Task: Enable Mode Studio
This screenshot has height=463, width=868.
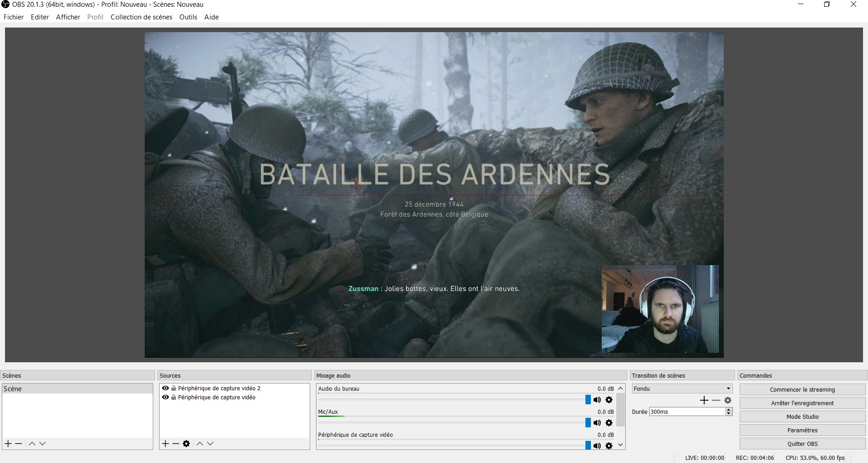Action: (802, 416)
